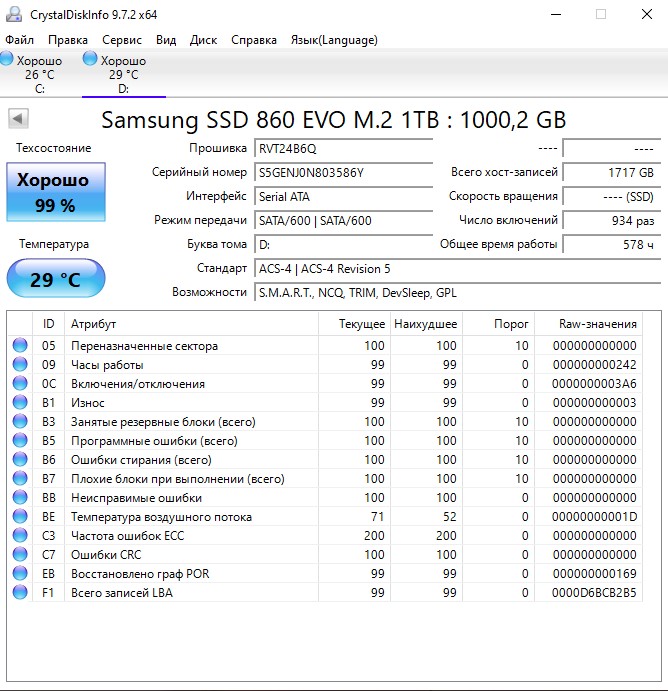The height and width of the screenshot is (691, 668).
Task: Click the Возможности field with S.M.A.R.T., NCQ
Action: pyautogui.click(x=457, y=293)
